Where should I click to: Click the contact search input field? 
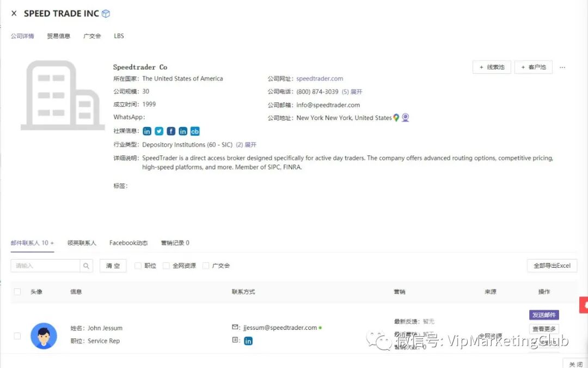[x=46, y=266]
